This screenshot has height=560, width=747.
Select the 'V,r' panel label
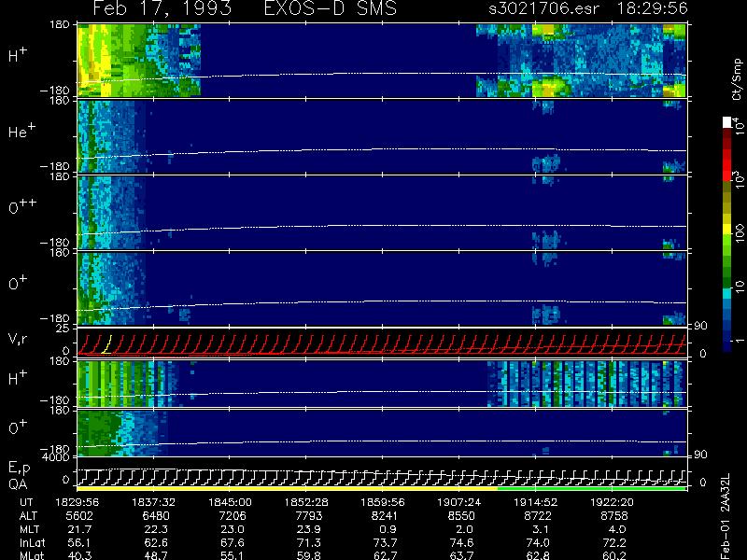[18, 339]
